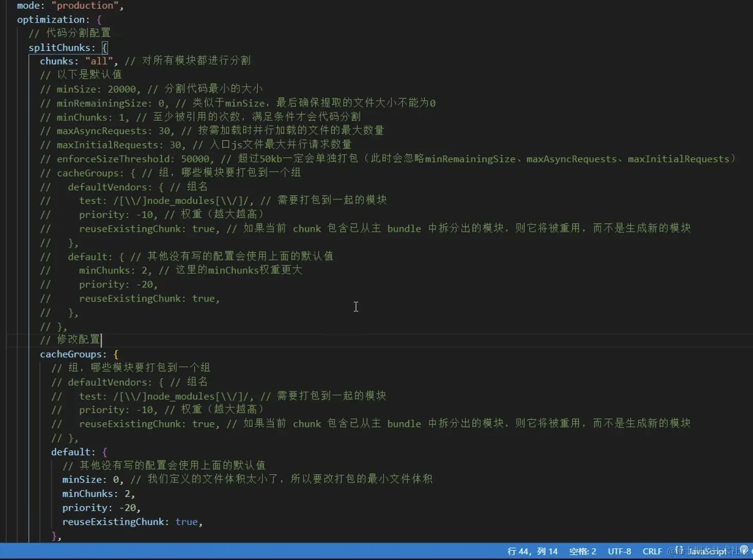753x560 pixels.
Task: Click the comment '其他没有写的配置会使用上面的默认值' above 'minSize: 0'
Action: tap(173, 465)
